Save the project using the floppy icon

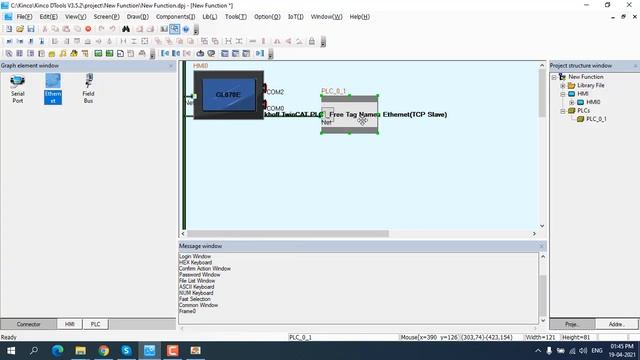[31, 29]
